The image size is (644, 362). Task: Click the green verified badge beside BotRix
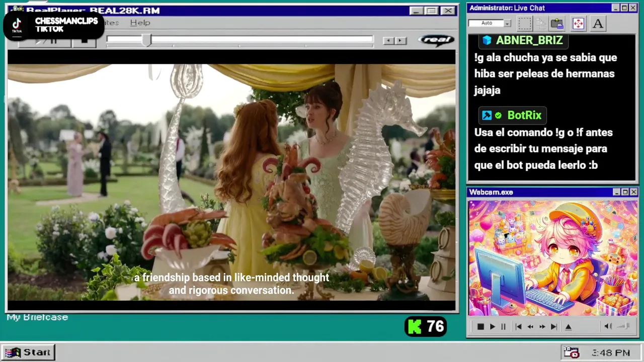(x=498, y=116)
